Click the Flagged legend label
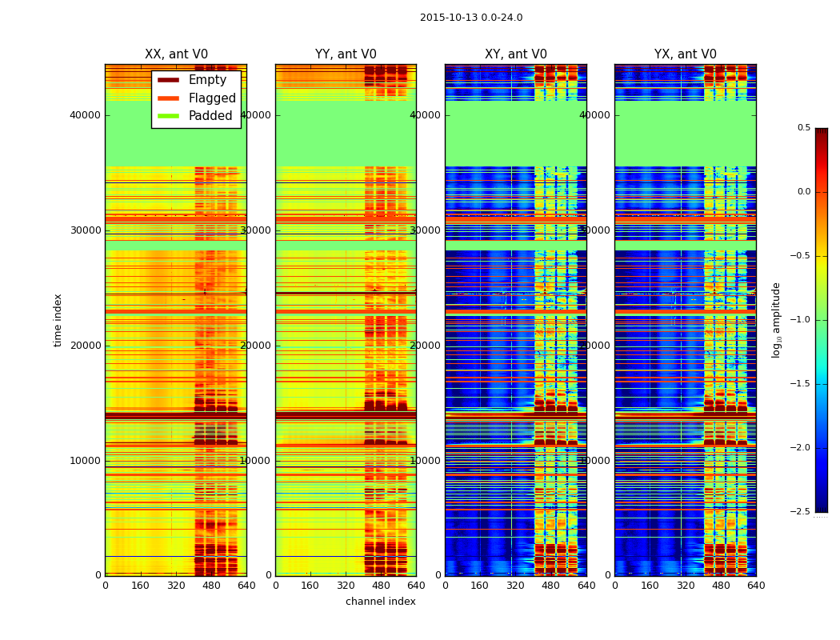The image size is (840, 640). click(x=212, y=98)
